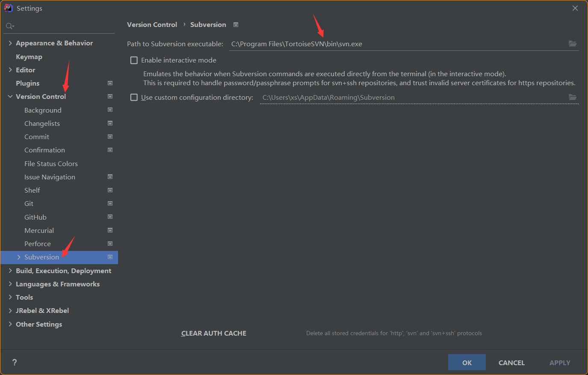This screenshot has width=588, height=375.
Task: Click the project-level icon beside Mercurial
Action: click(x=110, y=230)
